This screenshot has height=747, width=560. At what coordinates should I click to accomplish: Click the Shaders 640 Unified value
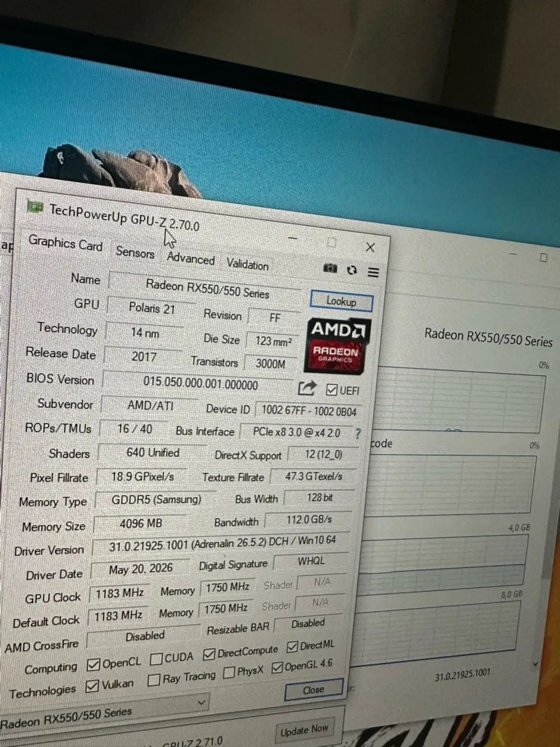point(153,452)
